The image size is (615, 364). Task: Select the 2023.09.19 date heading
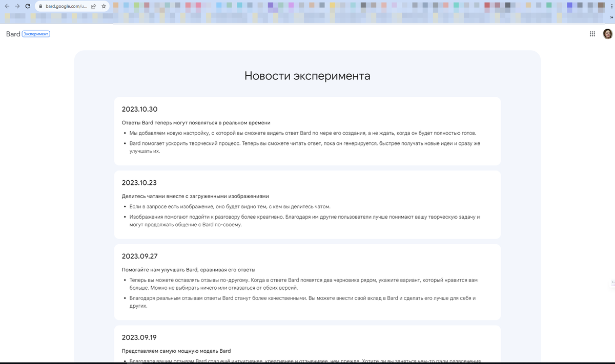(x=139, y=337)
